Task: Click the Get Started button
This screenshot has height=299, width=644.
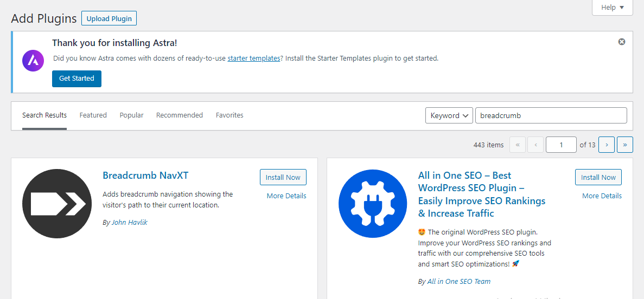Action: click(77, 79)
